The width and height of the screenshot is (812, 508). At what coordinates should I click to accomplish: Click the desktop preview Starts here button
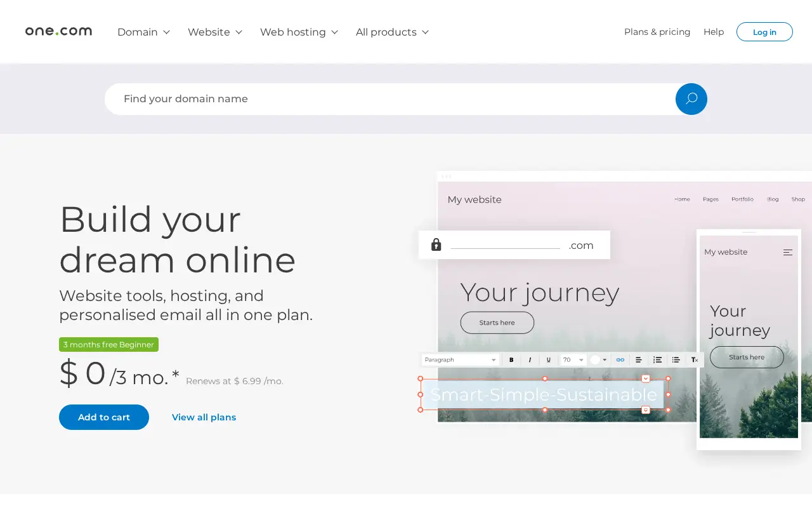coord(497,323)
